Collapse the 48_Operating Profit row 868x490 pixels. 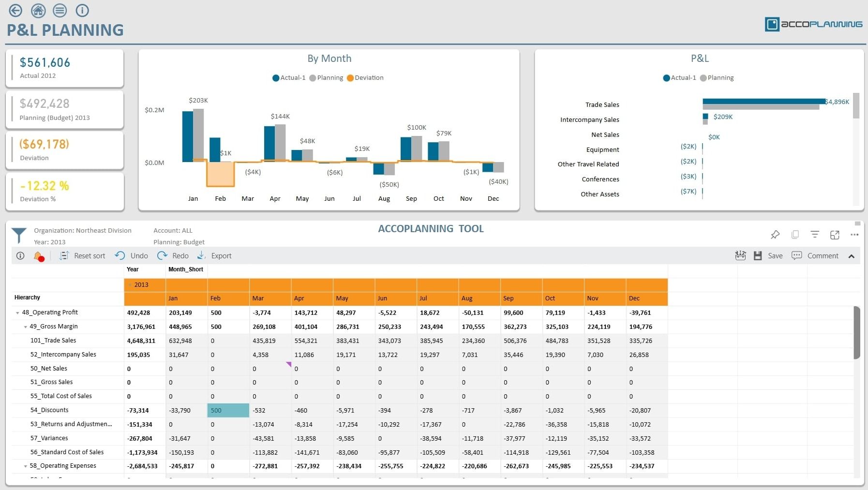[18, 313]
